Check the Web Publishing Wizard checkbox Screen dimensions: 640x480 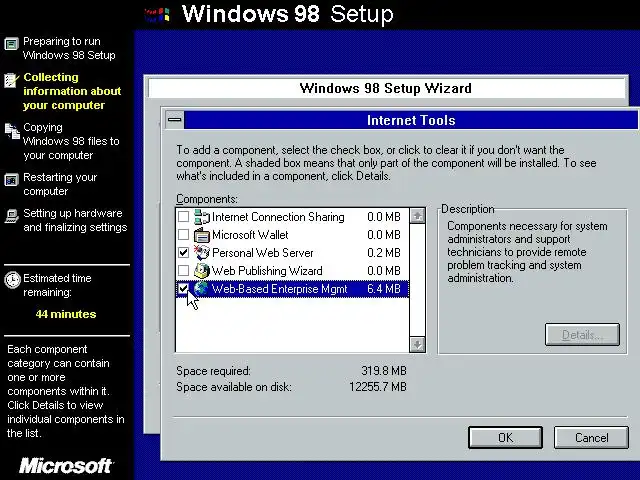tap(184, 271)
